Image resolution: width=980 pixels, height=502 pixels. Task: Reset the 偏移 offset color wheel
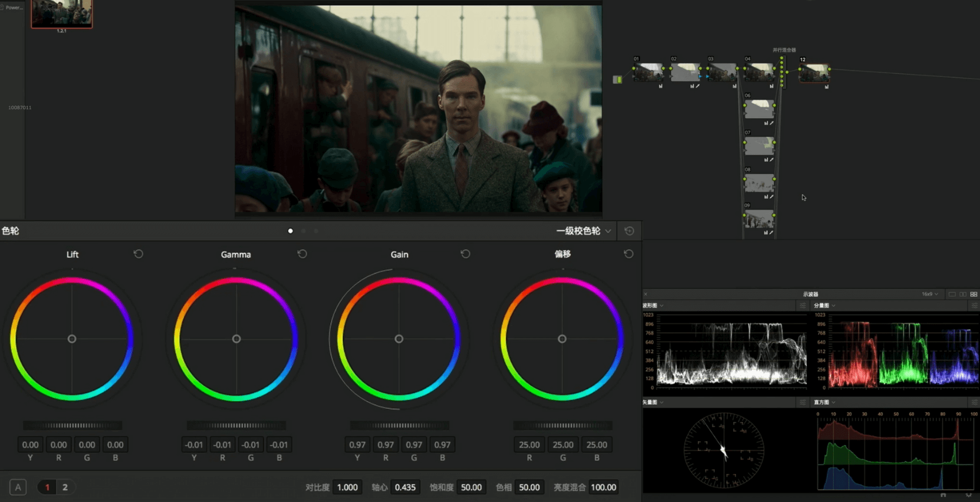pyautogui.click(x=629, y=254)
